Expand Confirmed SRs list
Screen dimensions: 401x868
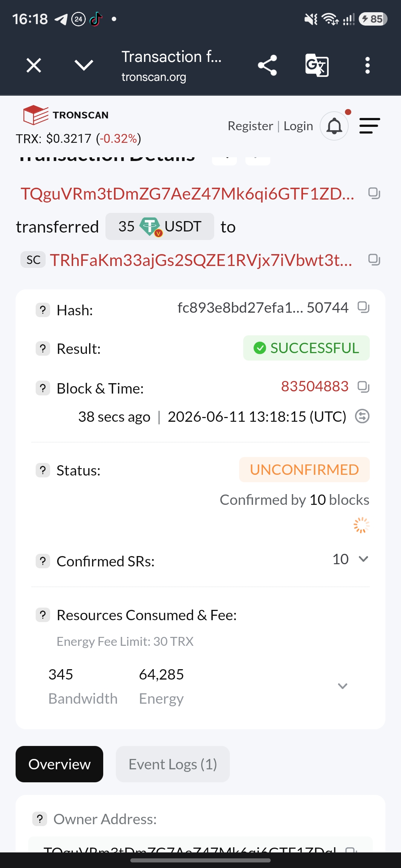coord(363,559)
